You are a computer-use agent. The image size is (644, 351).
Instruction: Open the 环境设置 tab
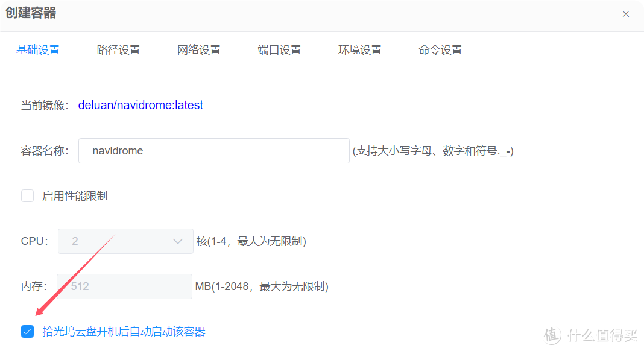click(360, 50)
